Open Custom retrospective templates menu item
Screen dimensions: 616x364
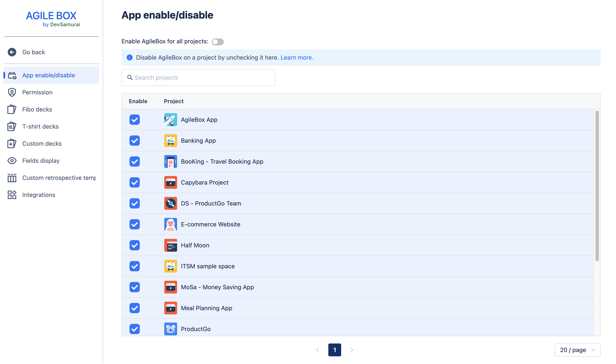(59, 178)
